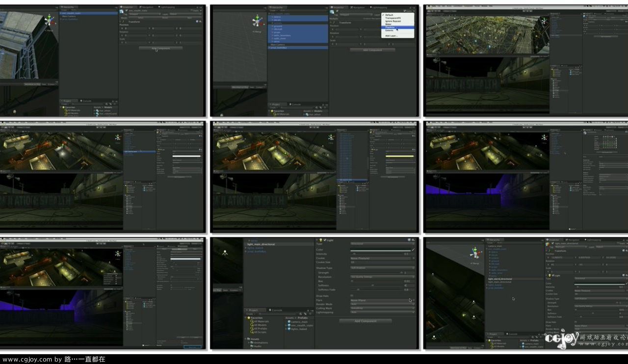The width and height of the screenshot is (628, 364).
Task: Collapse the Light component in the close-up thumbnail
Action: (x=317, y=240)
